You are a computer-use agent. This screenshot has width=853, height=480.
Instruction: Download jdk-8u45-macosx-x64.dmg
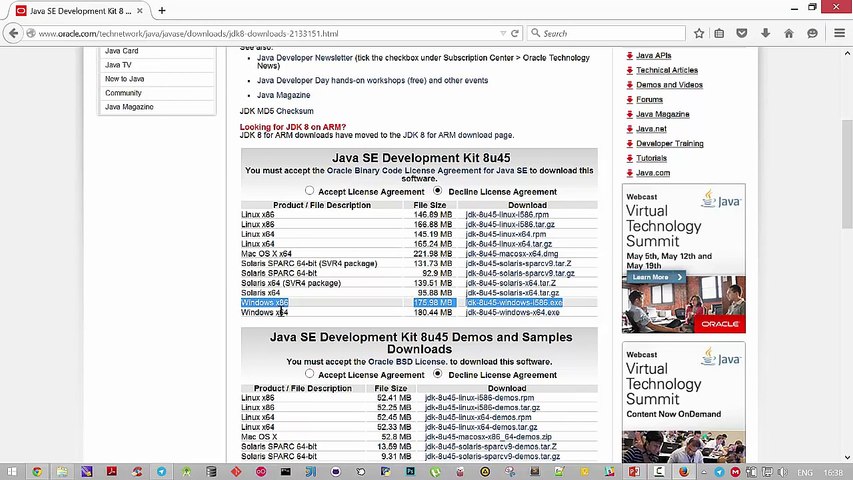point(512,254)
